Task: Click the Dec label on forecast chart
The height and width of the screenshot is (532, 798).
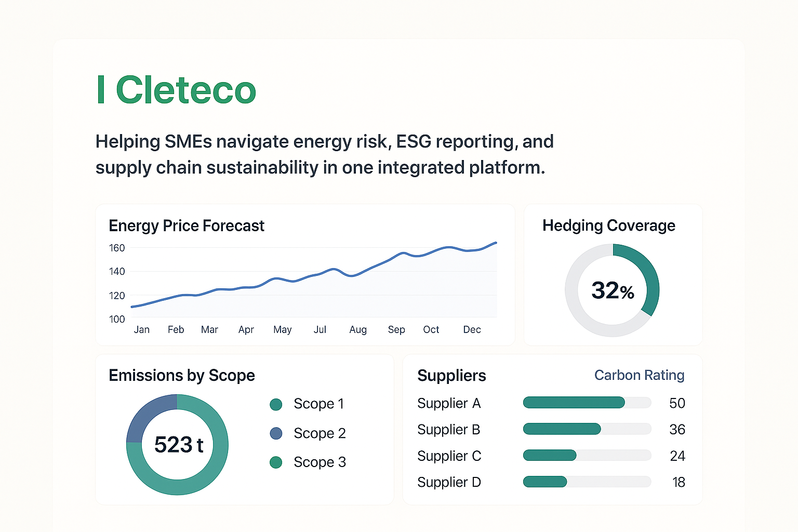Action: pyautogui.click(x=472, y=329)
